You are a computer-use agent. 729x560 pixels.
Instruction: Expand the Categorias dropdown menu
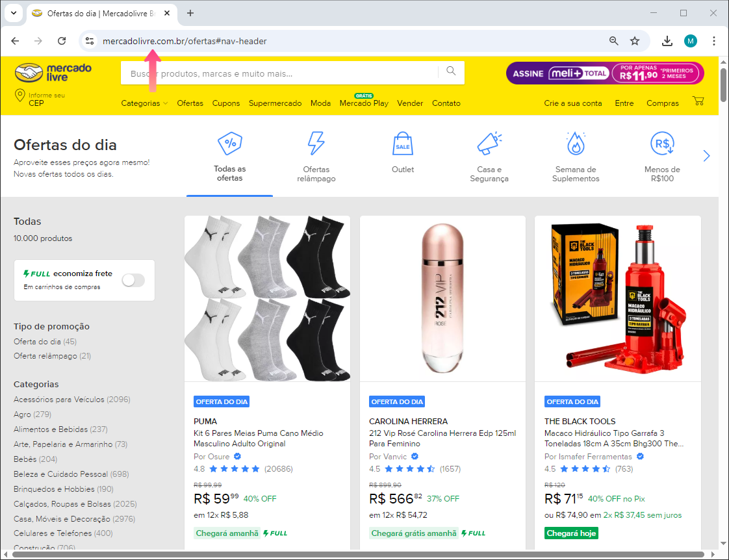[144, 103]
